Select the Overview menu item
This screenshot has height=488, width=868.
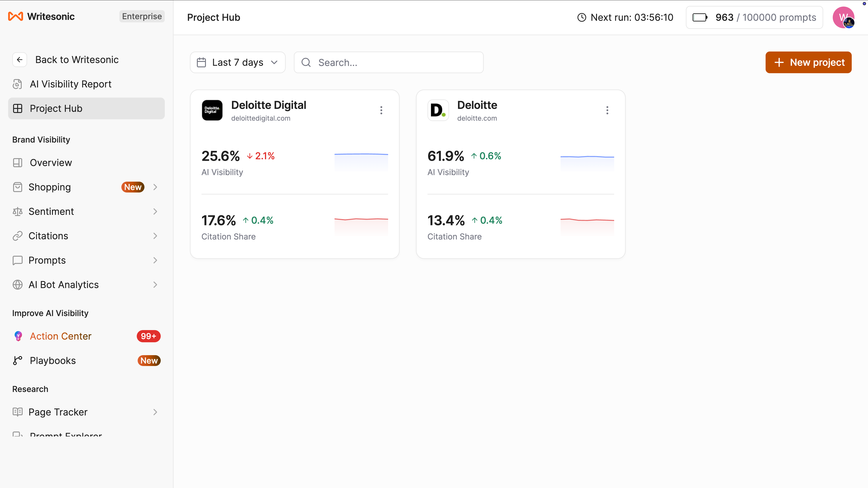pyautogui.click(x=86, y=163)
